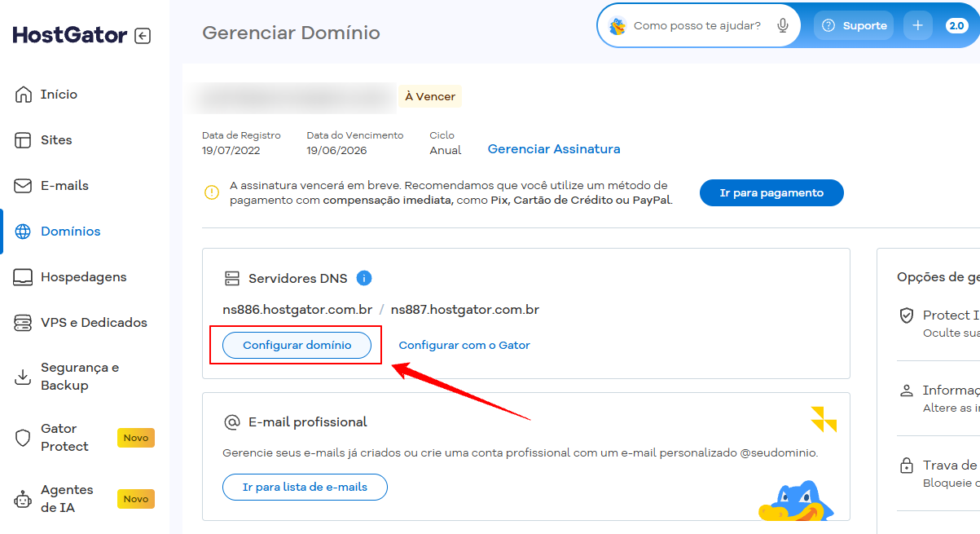Viewport: 980px width, 534px height.
Task: Click the 19/07/2022 registration date
Action: point(231,150)
